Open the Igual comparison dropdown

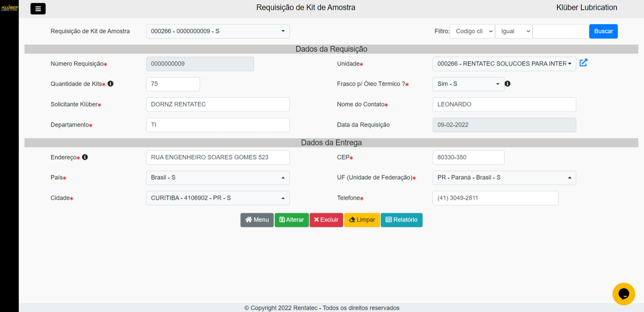[x=514, y=31]
